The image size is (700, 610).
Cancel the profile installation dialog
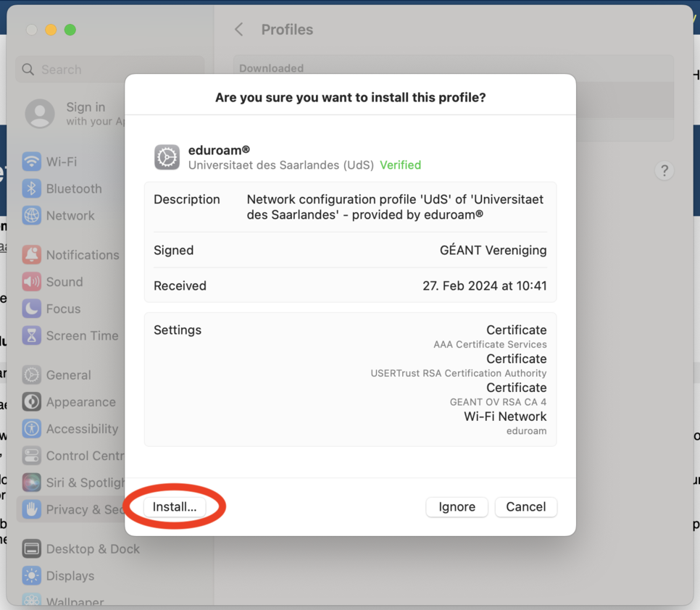(526, 507)
